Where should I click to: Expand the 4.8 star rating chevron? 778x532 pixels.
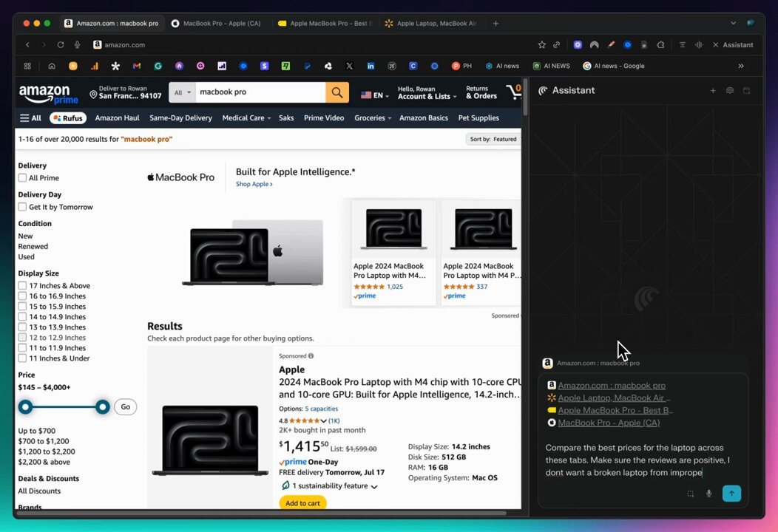point(323,421)
